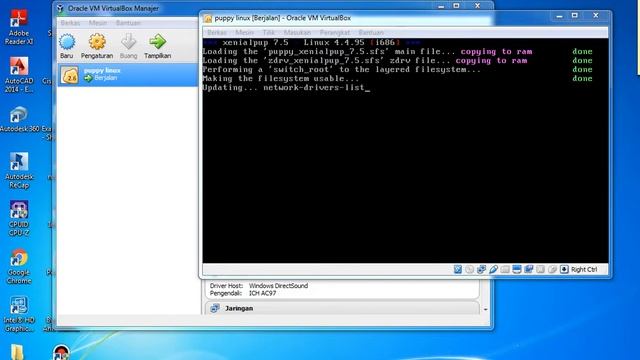Open Bantuan menu in VirtualBox Manager
The image size is (640, 360).
click(128, 23)
